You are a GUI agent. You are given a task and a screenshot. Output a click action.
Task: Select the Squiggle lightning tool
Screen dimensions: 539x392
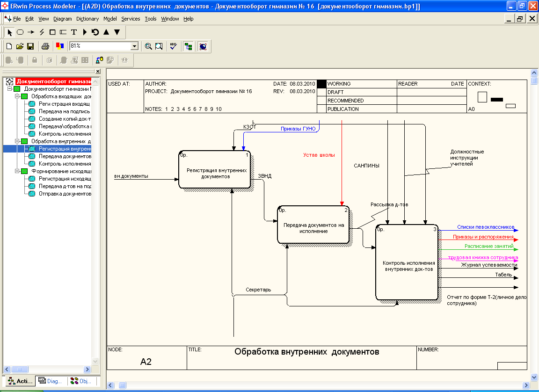[x=42, y=32]
